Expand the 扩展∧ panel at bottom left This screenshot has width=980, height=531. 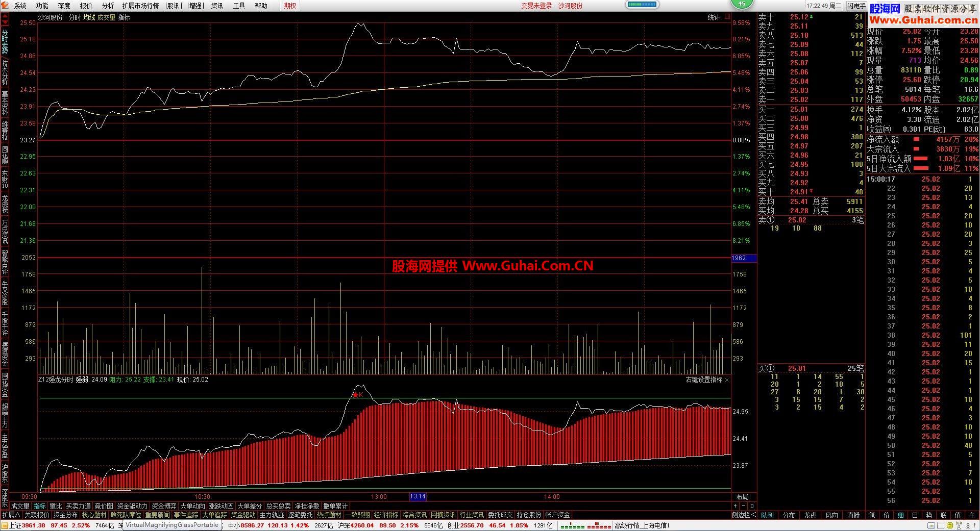(11, 515)
